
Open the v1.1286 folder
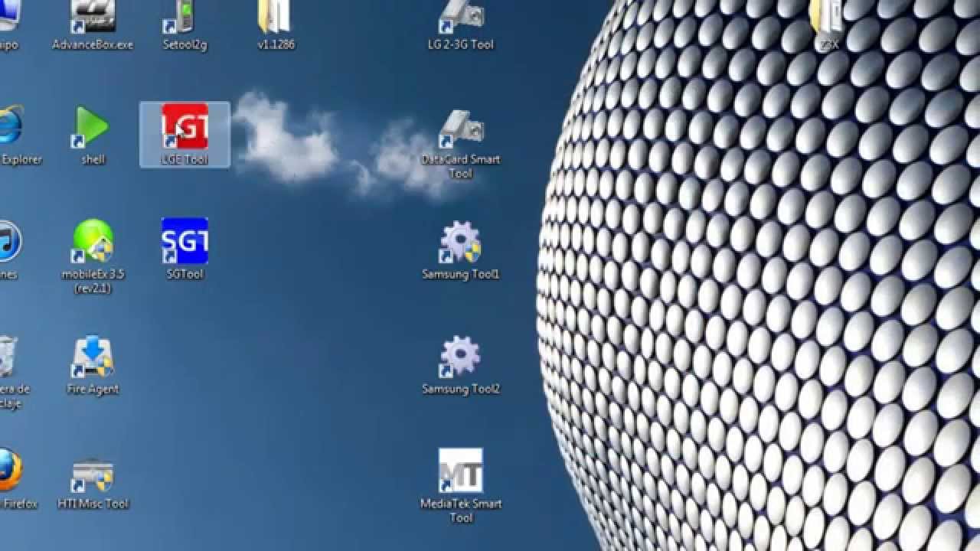(276, 24)
